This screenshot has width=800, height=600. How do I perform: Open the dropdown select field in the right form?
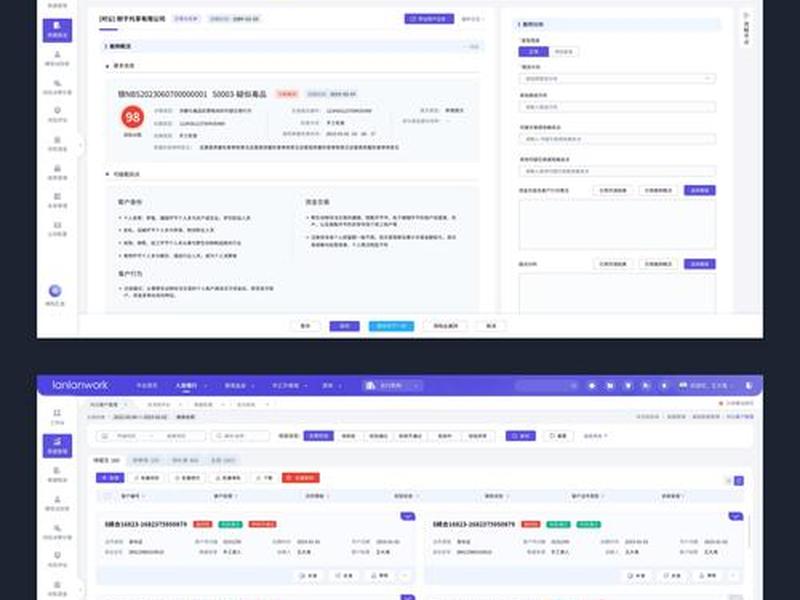(617, 79)
